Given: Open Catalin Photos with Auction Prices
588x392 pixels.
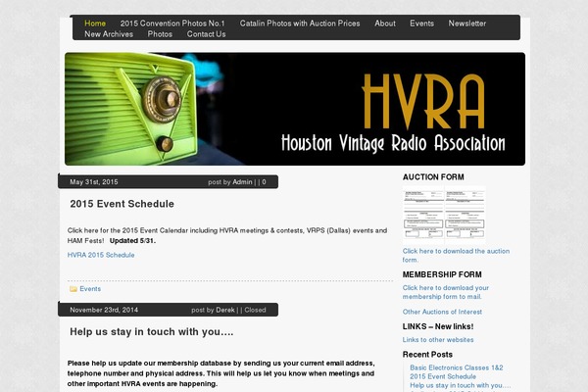Looking at the screenshot, I should point(300,24).
